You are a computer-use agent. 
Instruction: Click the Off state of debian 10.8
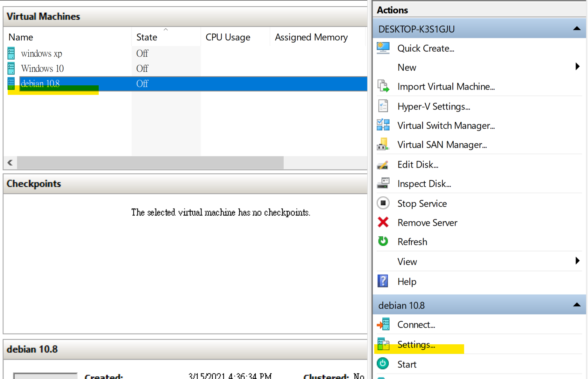tap(142, 83)
